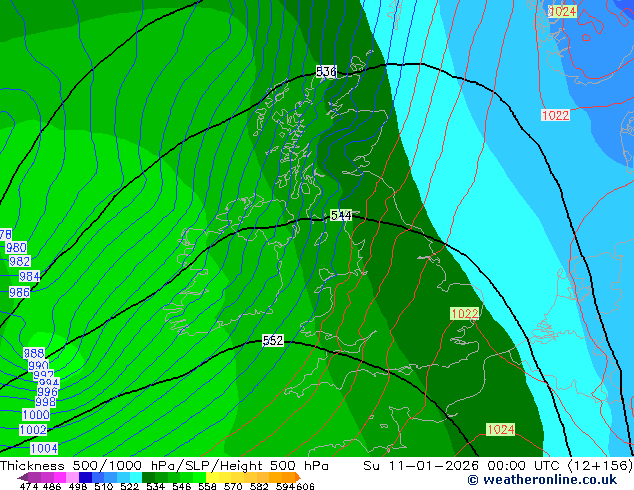Select the blue 1000 isobar label
This screenshot has height=490, width=634.
coord(36,415)
